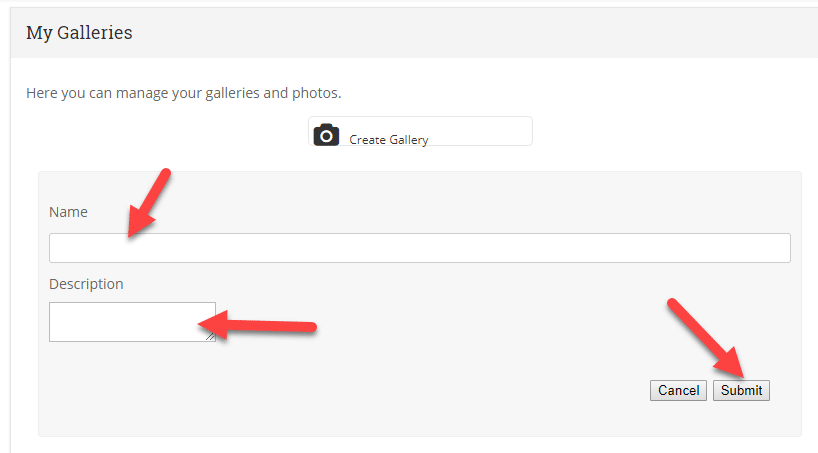Click the Description box resize handle
This screenshot has height=453, width=818.
[x=210, y=337]
